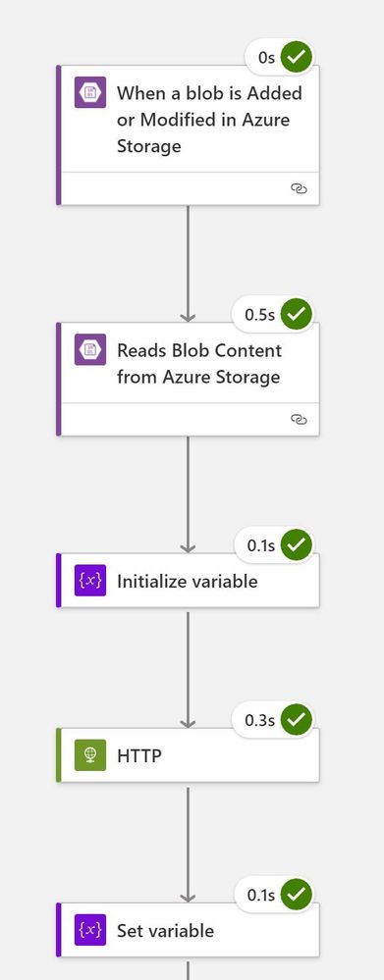Click green success checkmark above Initialize variable
The image size is (384, 980).
click(297, 545)
